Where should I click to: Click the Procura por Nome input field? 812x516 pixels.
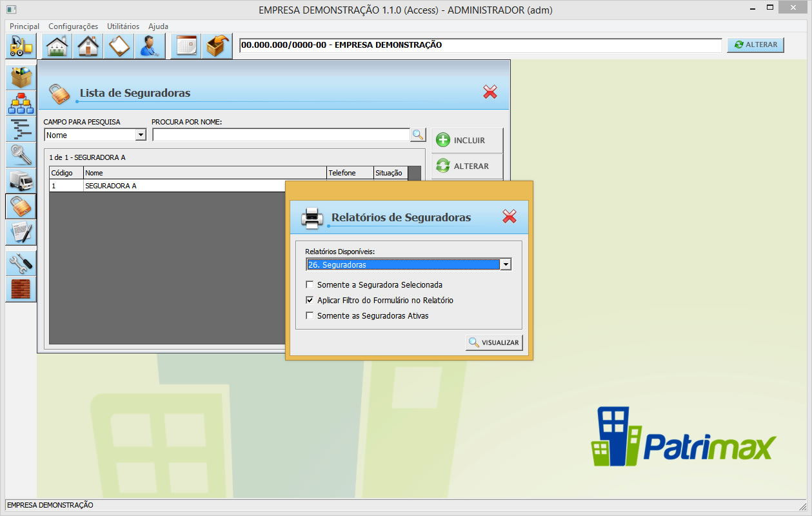coord(281,135)
